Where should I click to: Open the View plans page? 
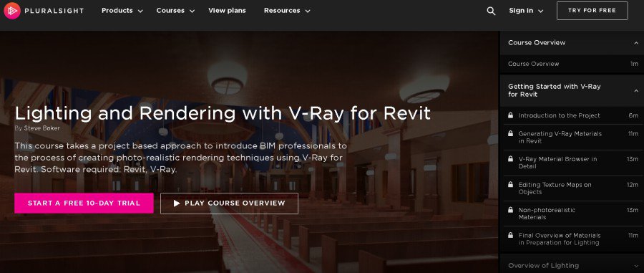pos(227,11)
